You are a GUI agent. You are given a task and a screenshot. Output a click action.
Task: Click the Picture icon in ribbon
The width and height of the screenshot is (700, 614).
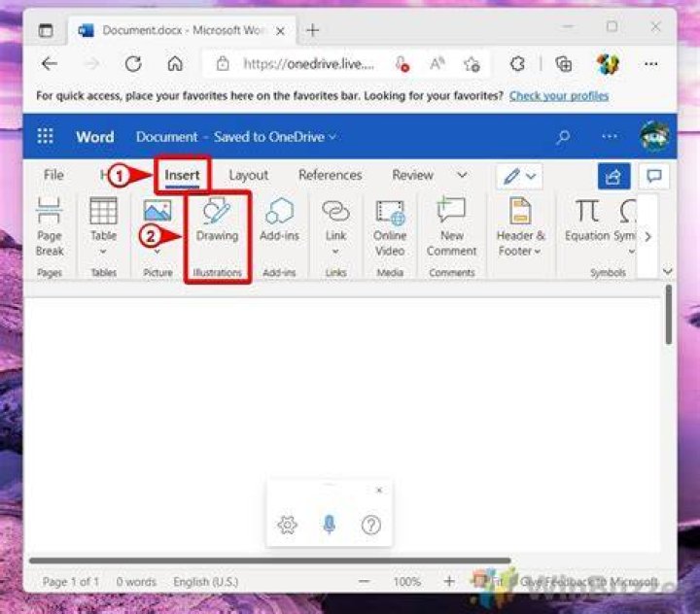click(157, 210)
